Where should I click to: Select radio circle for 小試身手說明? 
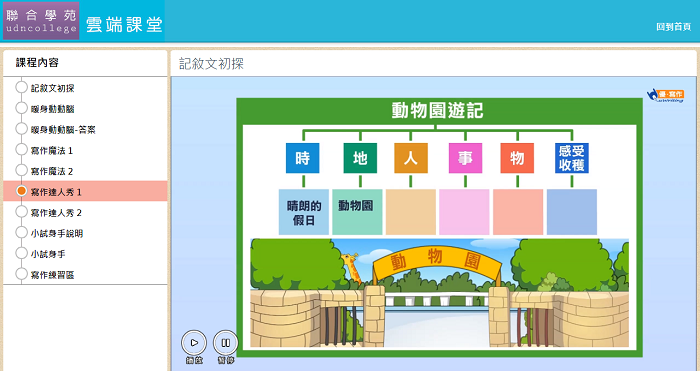[21, 232]
